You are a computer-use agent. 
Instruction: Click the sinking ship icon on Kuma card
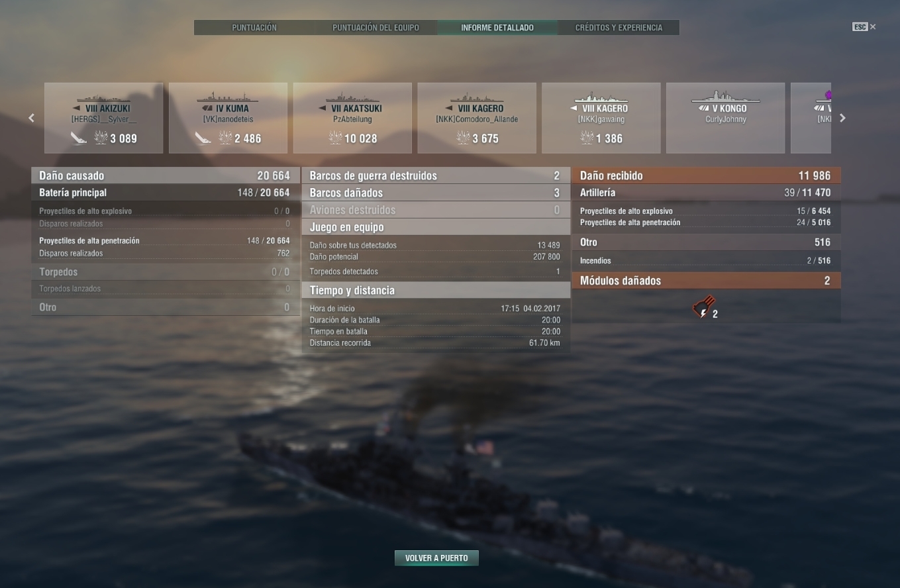[x=203, y=138]
